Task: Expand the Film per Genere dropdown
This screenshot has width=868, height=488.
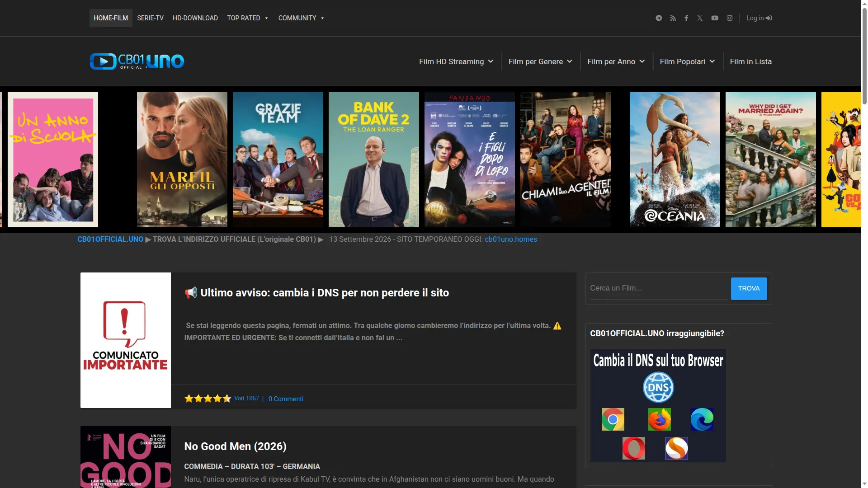Action: (540, 61)
